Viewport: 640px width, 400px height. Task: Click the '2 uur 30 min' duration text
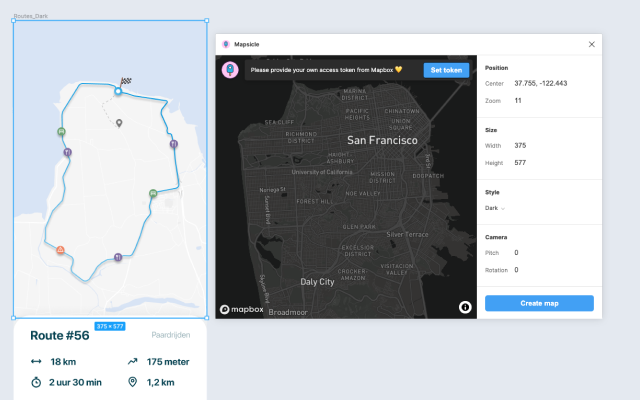tap(75, 382)
